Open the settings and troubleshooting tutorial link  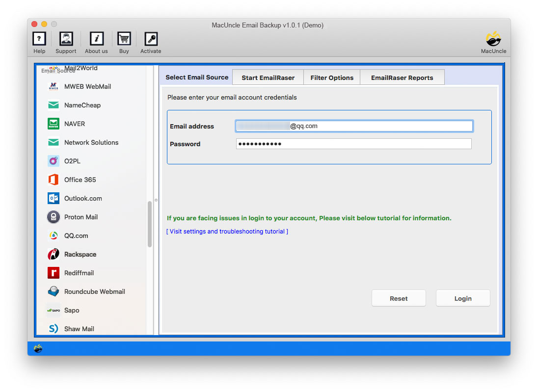(x=227, y=231)
